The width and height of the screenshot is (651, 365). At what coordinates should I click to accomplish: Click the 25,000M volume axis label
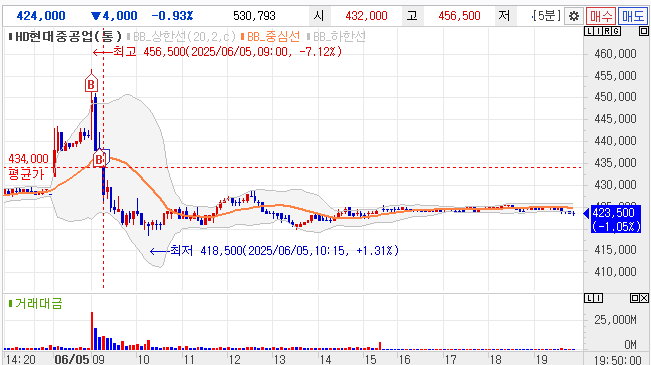click(615, 320)
